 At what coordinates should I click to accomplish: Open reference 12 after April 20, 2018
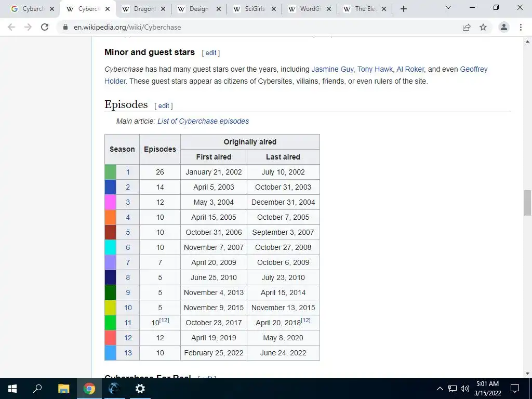click(x=305, y=320)
